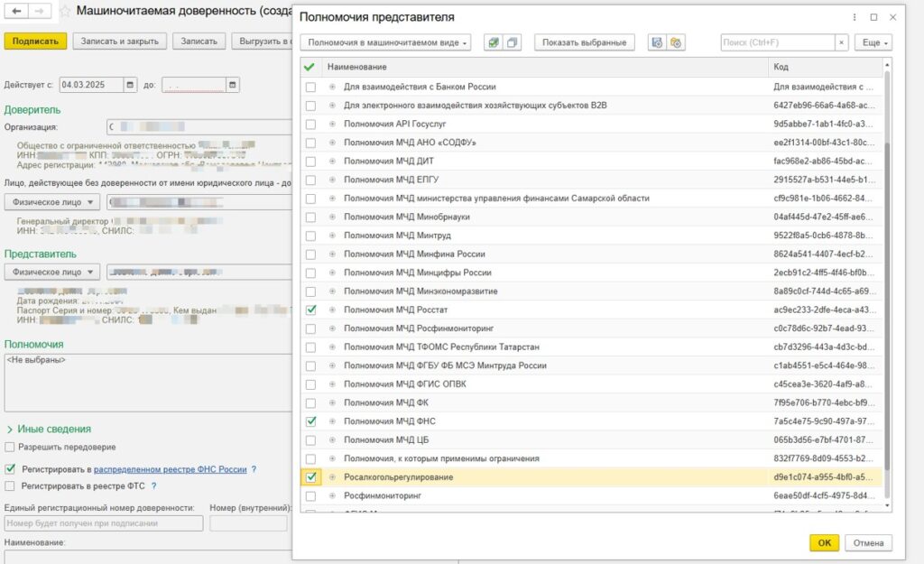Confirm selection with OK button
Viewport: 924px width, 564px height.
pyautogui.click(x=824, y=542)
